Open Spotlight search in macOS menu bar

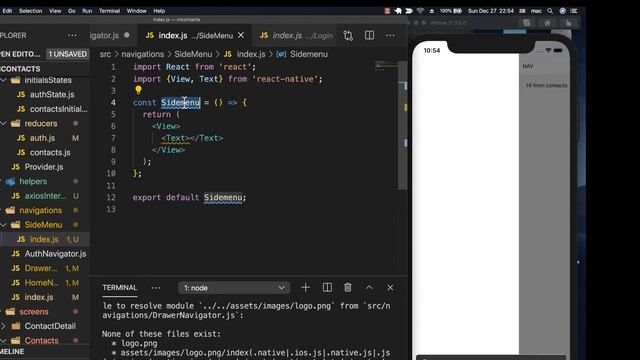550,11
